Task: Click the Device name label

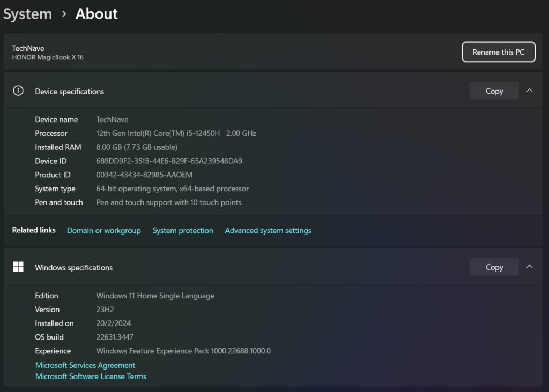Action: coord(56,119)
